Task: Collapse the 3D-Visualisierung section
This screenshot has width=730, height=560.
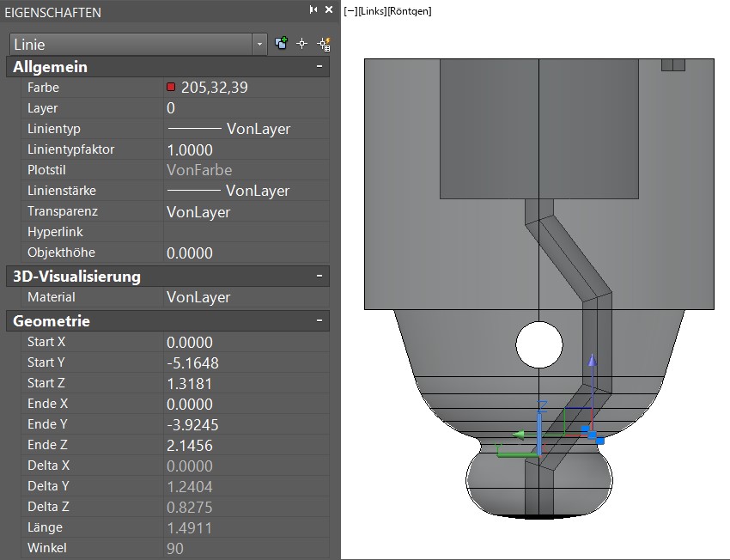Action: [319, 277]
